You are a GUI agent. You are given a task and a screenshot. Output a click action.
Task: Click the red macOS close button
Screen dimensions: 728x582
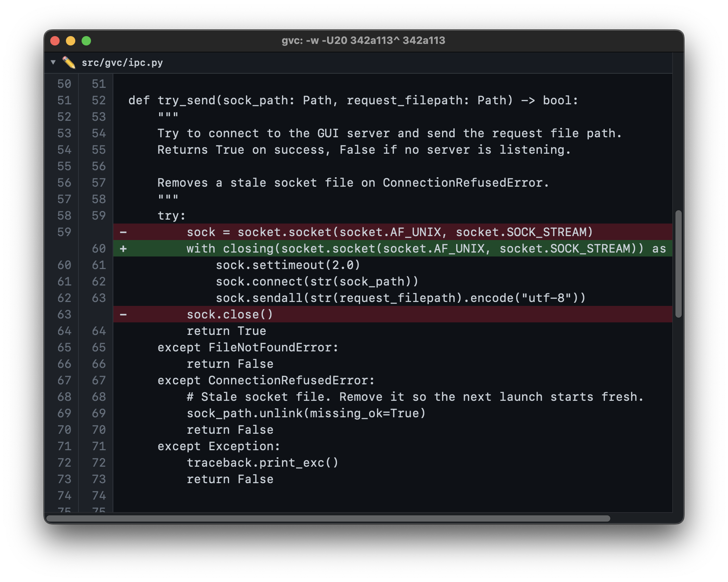(55, 40)
